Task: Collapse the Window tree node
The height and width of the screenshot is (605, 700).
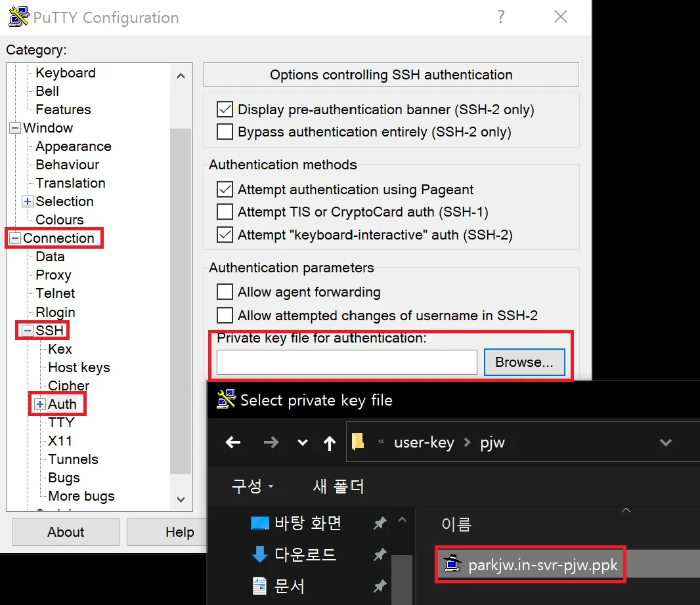Action: [x=15, y=128]
